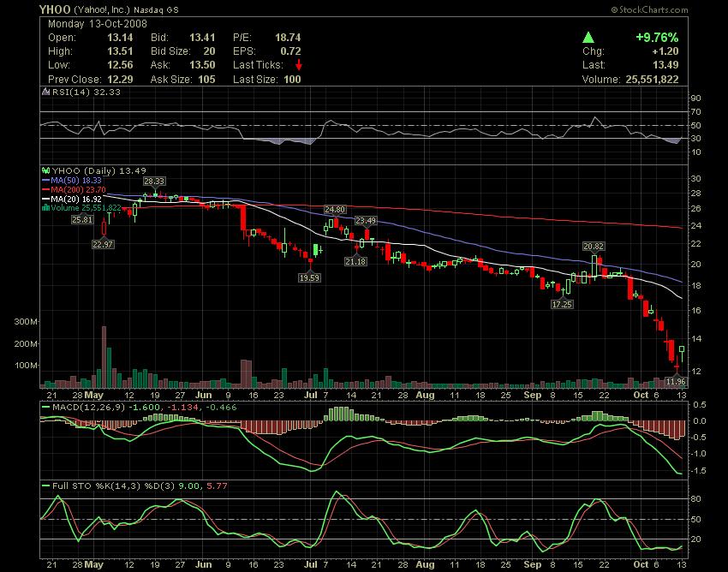Click the MACD value -1.600
Image resolution: width=728 pixels, height=572 pixels.
pos(143,408)
